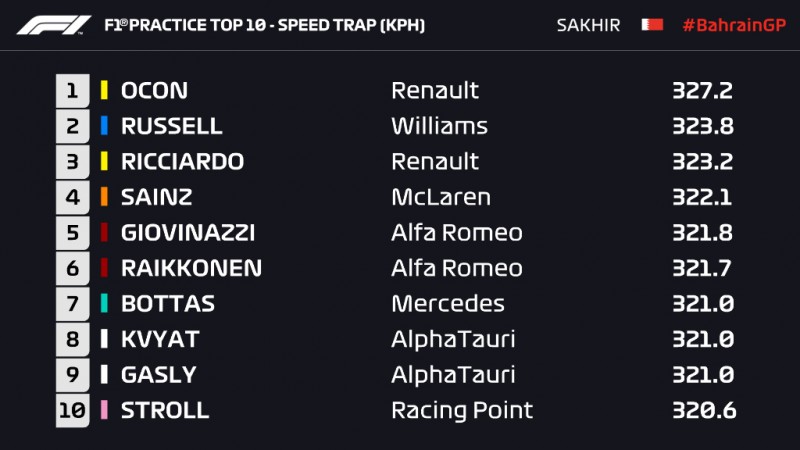Click the pink Racing Point bar beside STROLL
Screen dimensions: 800x450
pos(104,410)
